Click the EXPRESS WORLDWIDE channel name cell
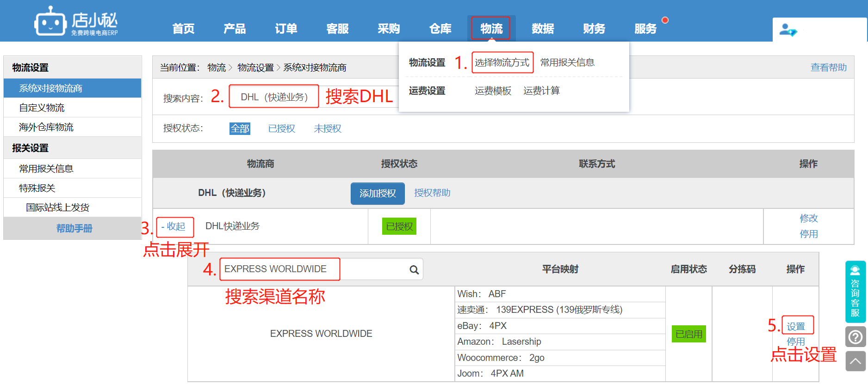 point(321,334)
